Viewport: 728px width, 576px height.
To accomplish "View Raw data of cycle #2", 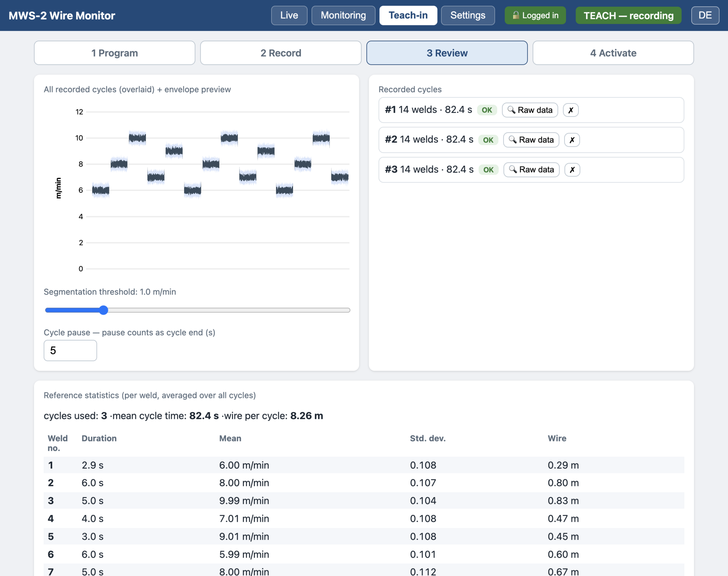I will point(531,140).
